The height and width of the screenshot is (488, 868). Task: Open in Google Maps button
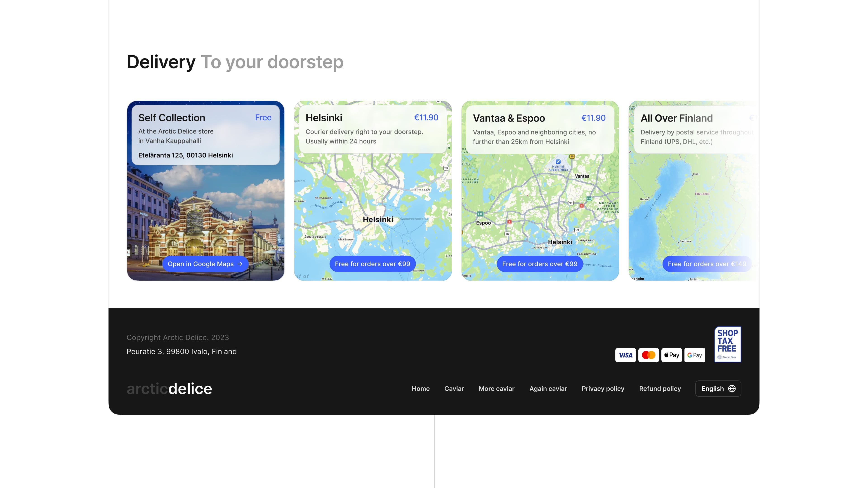tap(205, 263)
